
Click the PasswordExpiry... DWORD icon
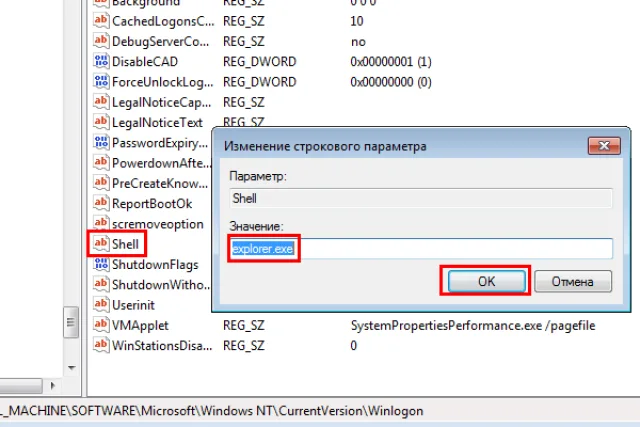(x=101, y=142)
